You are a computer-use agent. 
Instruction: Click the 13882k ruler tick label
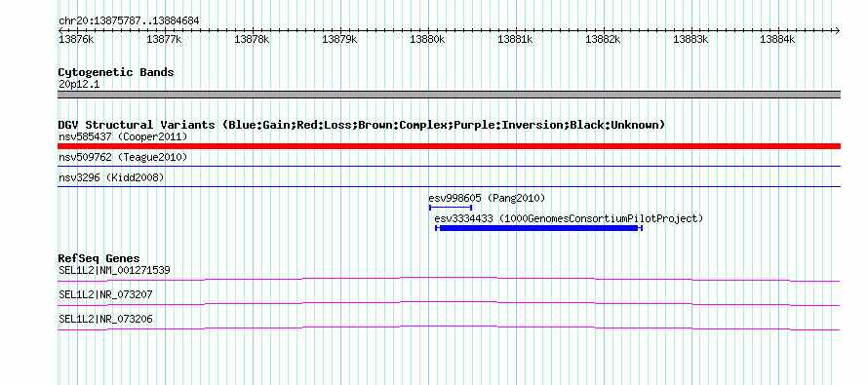click(603, 39)
